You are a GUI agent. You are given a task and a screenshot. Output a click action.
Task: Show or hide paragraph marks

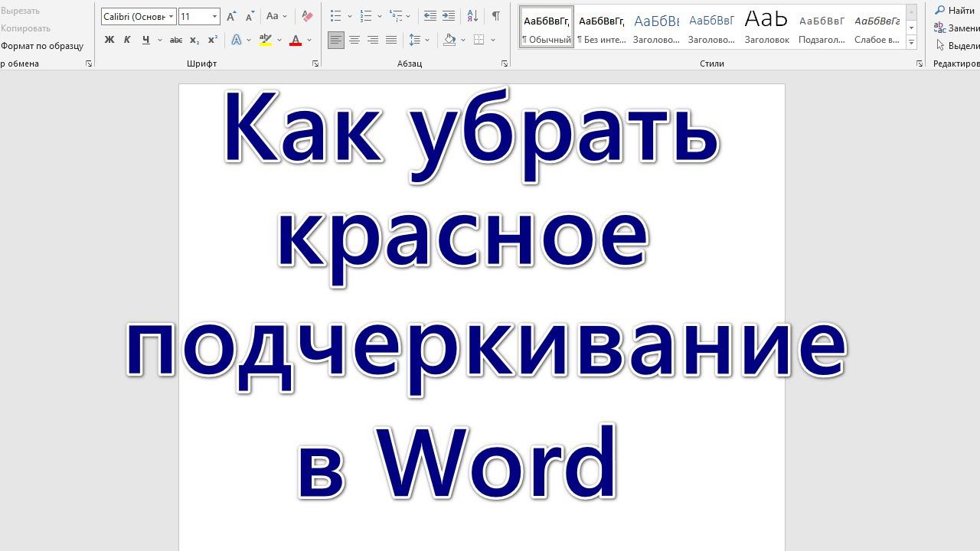click(x=496, y=16)
